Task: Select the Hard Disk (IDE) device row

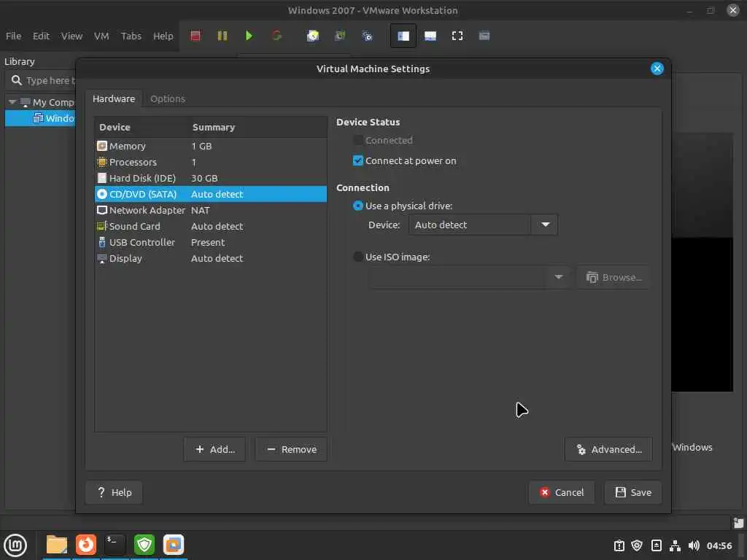Action: [211, 178]
